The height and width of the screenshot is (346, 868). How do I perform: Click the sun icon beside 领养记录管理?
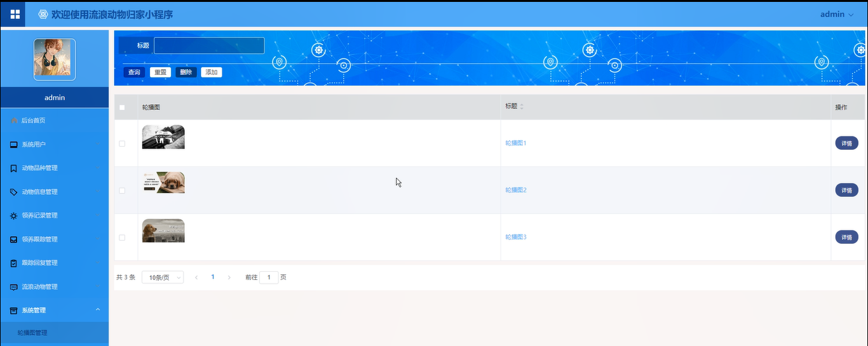click(x=14, y=216)
